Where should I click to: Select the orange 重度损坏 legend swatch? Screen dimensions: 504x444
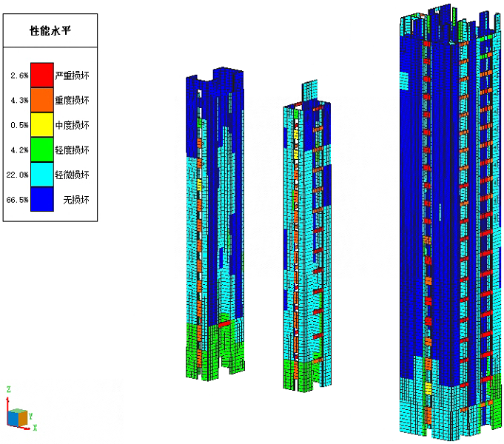click(41, 100)
